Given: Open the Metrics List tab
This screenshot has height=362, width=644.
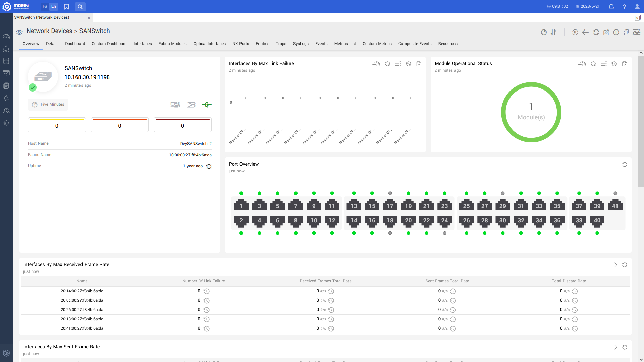Looking at the screenshot, I should [x=345, y=44].
